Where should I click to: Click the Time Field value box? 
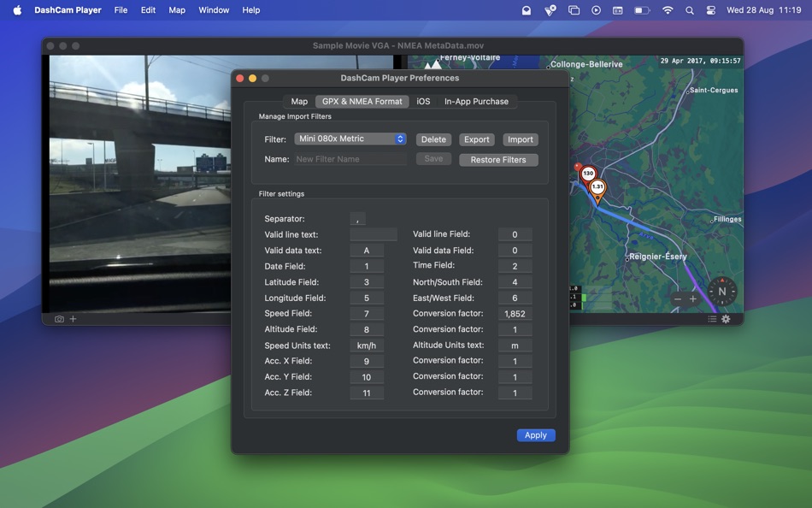515,267
